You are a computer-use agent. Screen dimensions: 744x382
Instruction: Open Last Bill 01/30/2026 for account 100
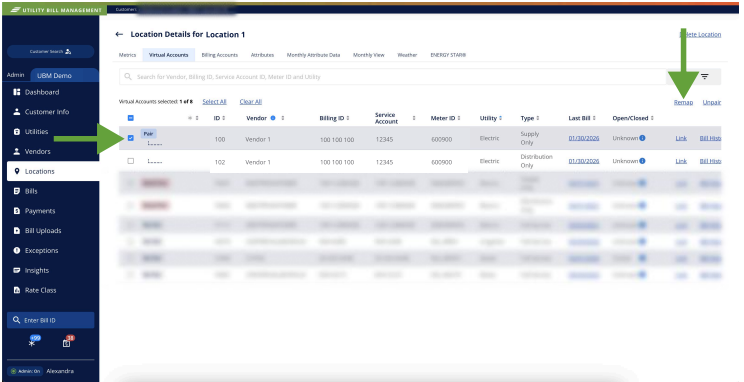(584, 138)
